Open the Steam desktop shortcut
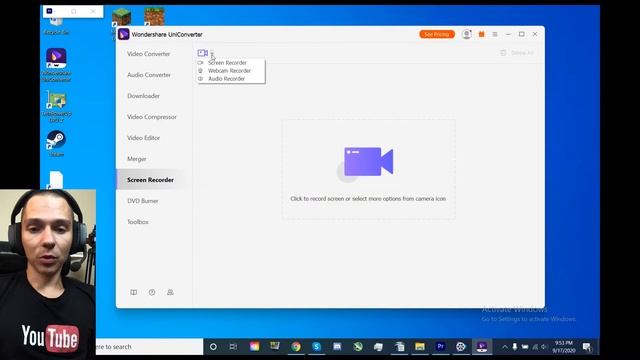This screenshot has height=360, width=640. pyautogui.click(x=56, y=143)
